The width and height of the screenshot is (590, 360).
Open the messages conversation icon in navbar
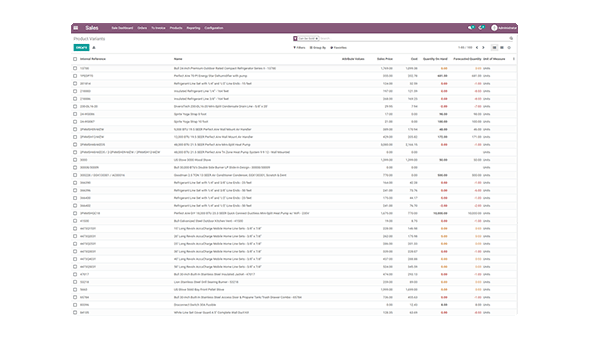point(471,28)
